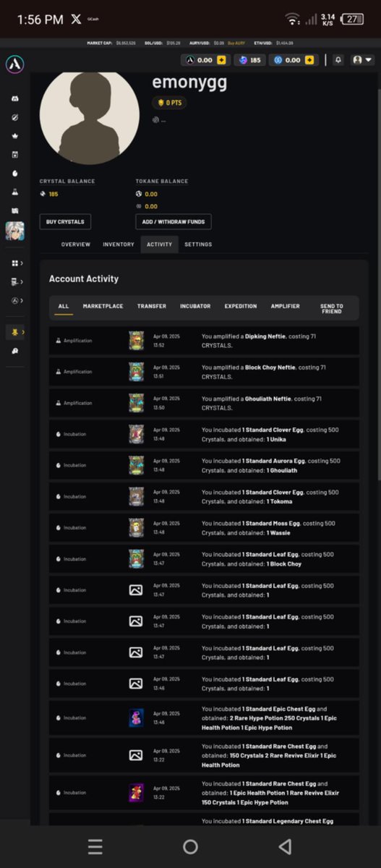Image resolution: width=381 pixels, height=868 pixels.
Task: Filter activity by Amplifier
Action: (x=286, y=306)
